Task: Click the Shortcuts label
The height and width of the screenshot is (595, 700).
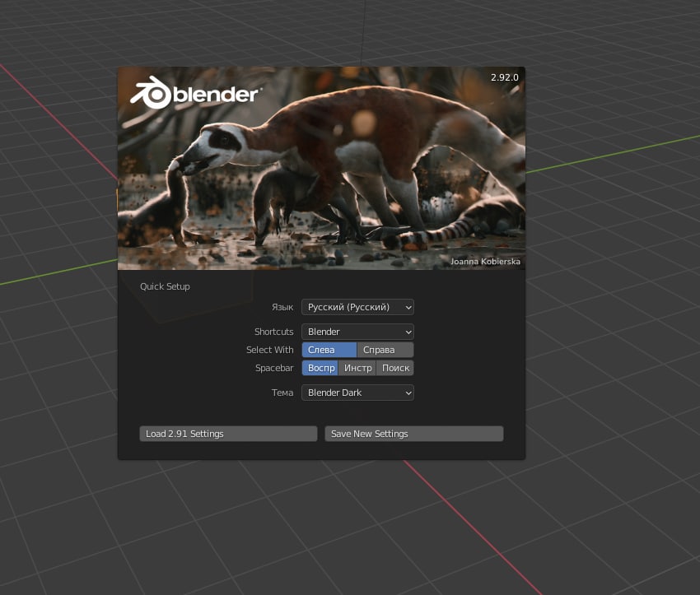Action: 273,332
